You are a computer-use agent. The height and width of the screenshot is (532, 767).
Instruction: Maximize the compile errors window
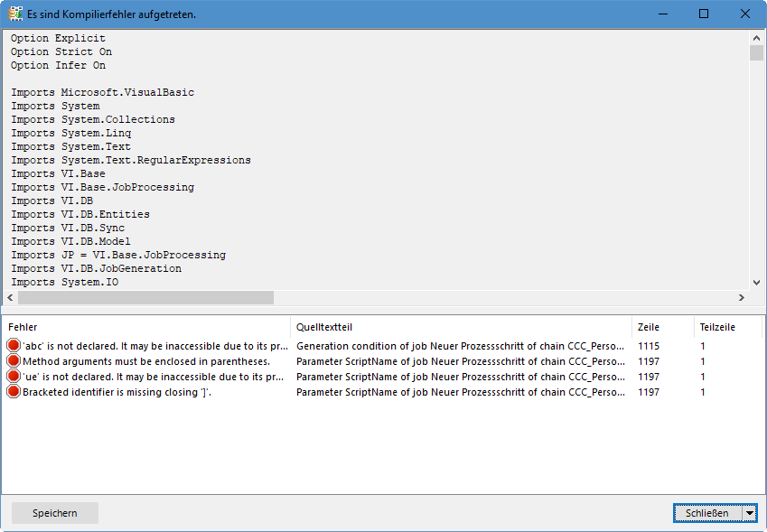point(704,14)
